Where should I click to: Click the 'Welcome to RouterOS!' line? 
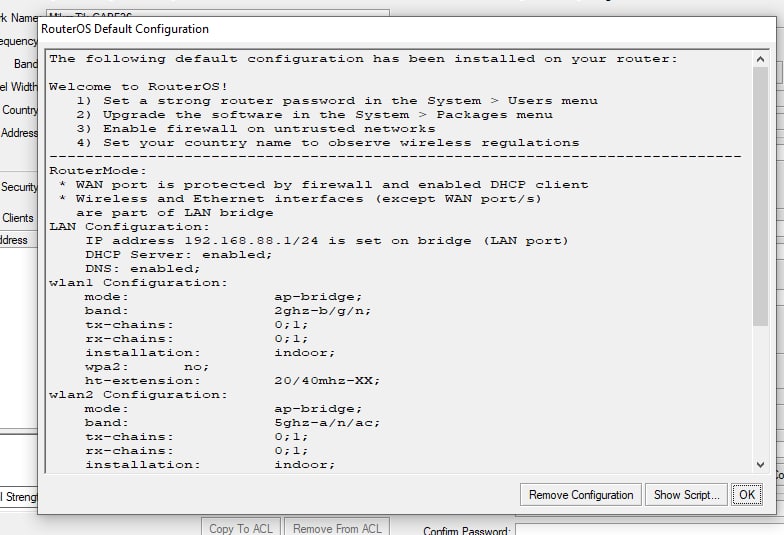138,86
